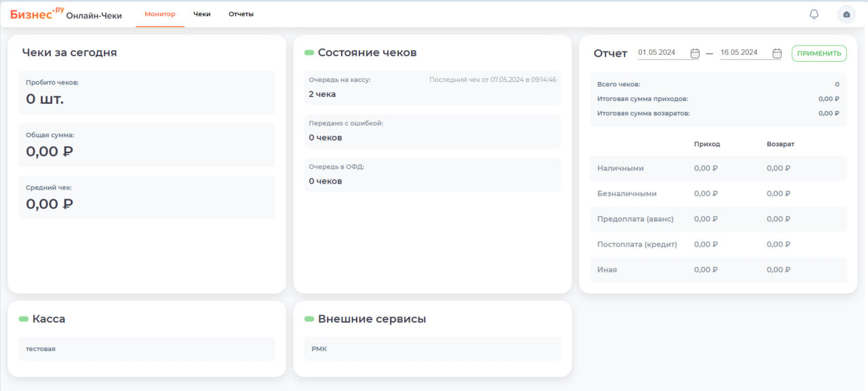
Task: Click green status indicator beside Состояние чеков
Action: pos(309,53)
